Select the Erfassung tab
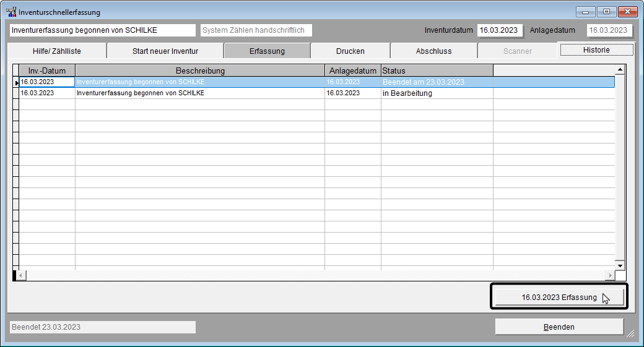This screenshot has height=347, width=644. tap(267, 51)
